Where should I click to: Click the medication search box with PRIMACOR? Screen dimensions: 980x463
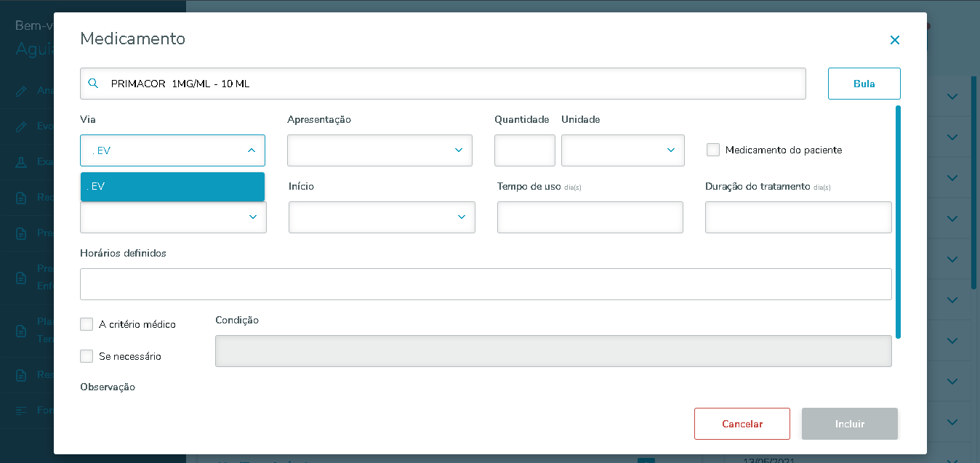click(451, 84)
